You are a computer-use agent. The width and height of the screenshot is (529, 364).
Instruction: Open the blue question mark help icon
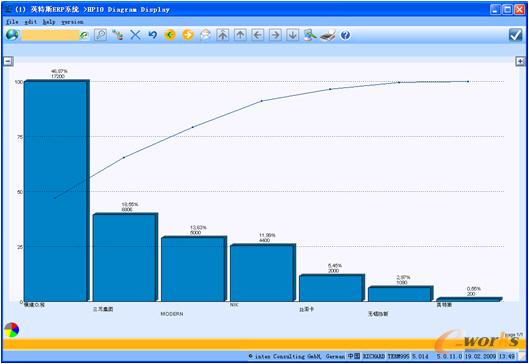point(345,35)
